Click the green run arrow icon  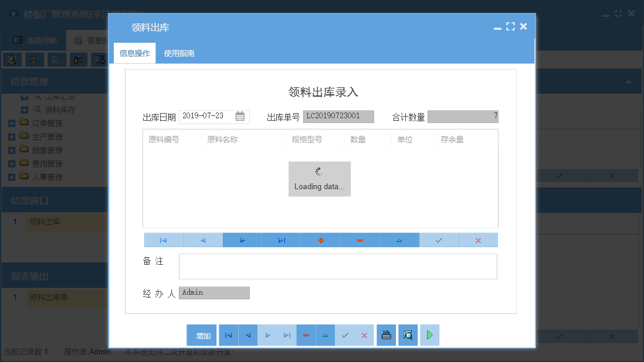[x=429, y=334]
